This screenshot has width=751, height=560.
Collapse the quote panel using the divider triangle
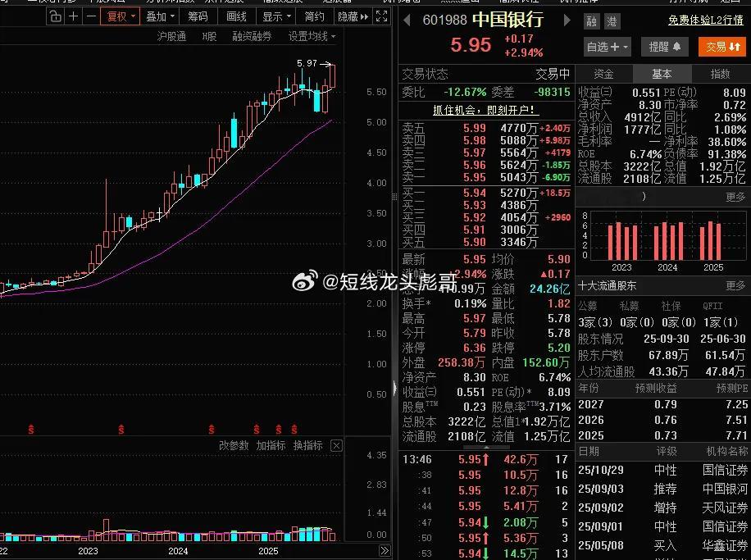pyautogui.click(x=394, y=387)
